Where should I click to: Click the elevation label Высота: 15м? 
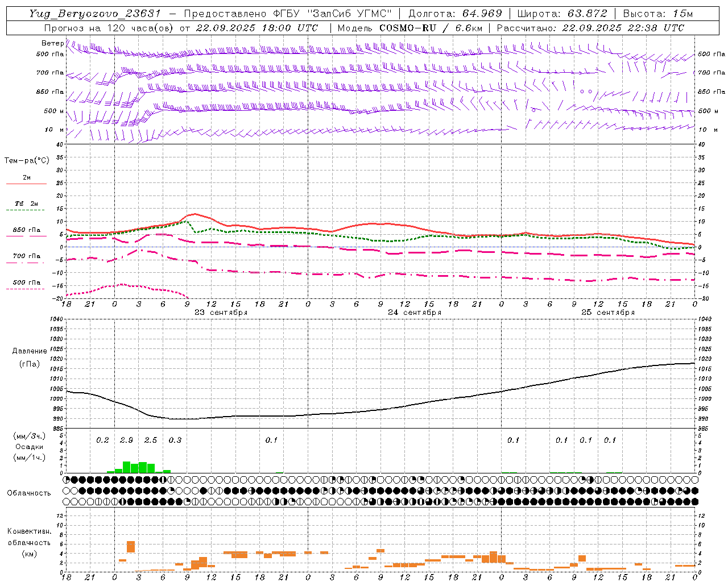[657, 14]
